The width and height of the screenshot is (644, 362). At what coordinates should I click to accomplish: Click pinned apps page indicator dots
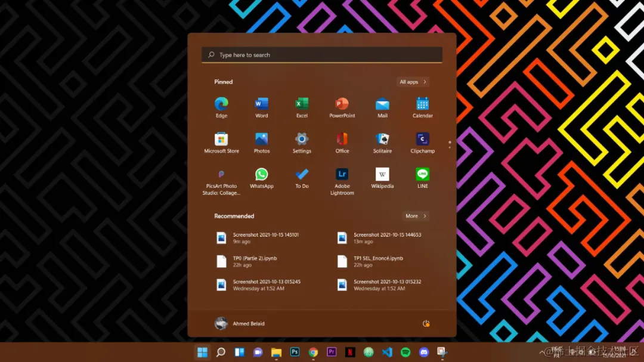(x=450, y=145)
